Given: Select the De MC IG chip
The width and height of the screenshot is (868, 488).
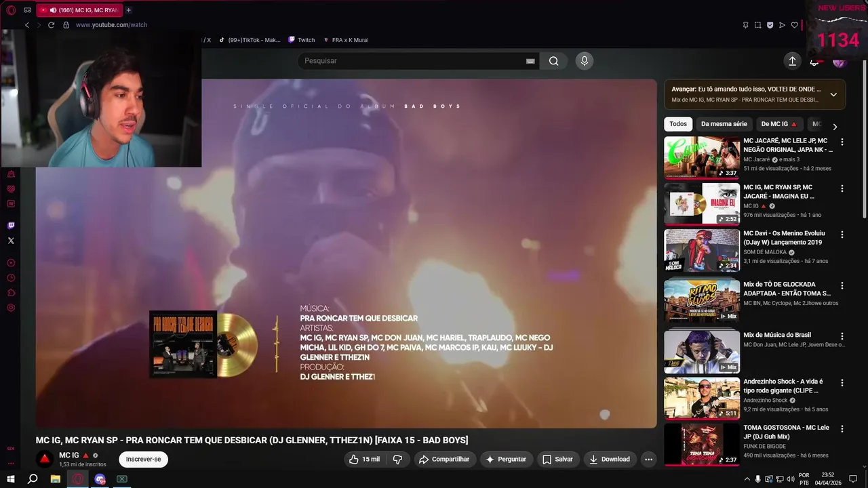Looking at the screenshot, I should [779, 124].
